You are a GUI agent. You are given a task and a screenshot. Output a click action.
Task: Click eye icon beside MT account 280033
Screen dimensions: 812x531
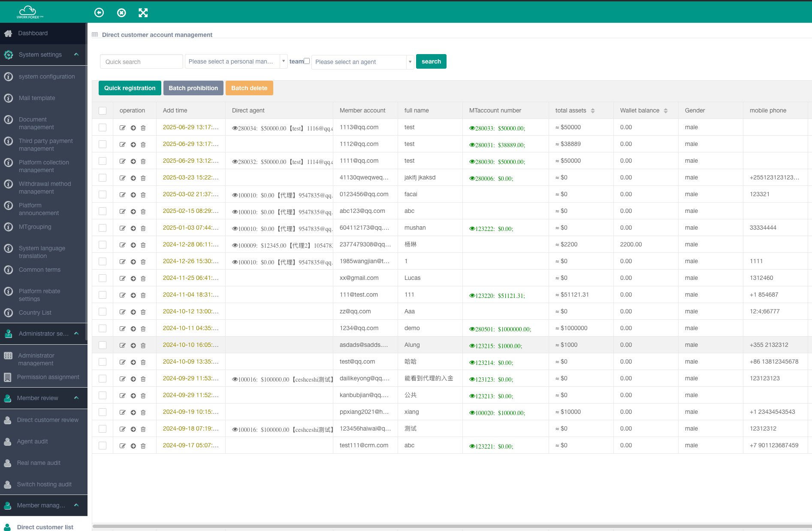click(x=472, y=128)
